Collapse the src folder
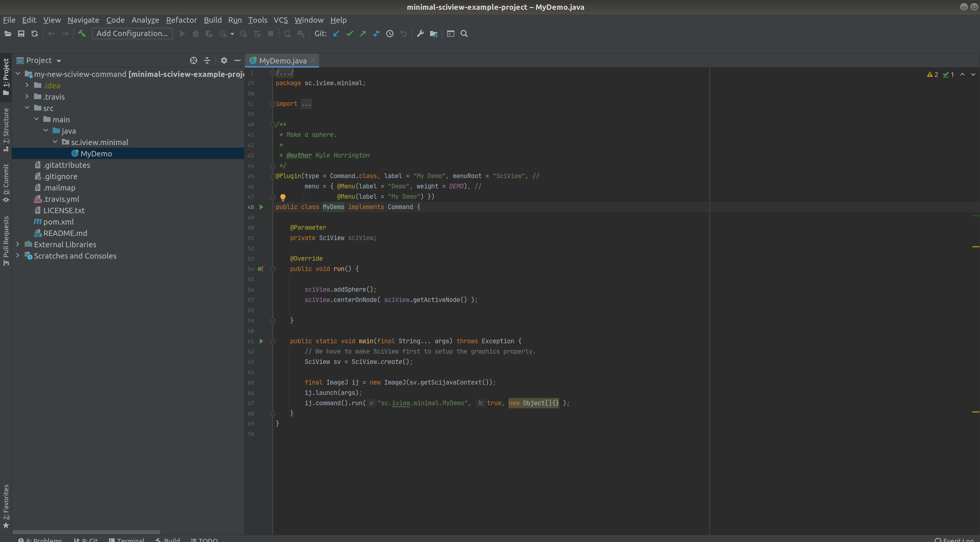Viewport: 980px width, 542px height. [x=27, y=108]
